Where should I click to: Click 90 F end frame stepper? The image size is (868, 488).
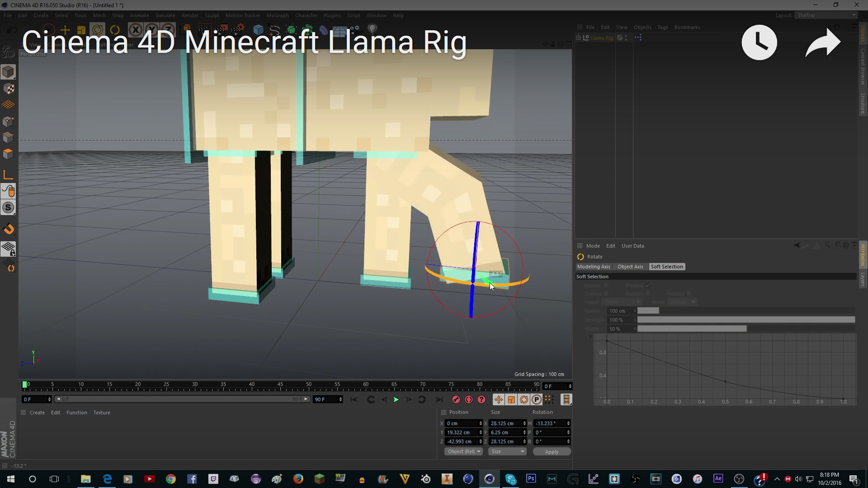tap(340, 399)
